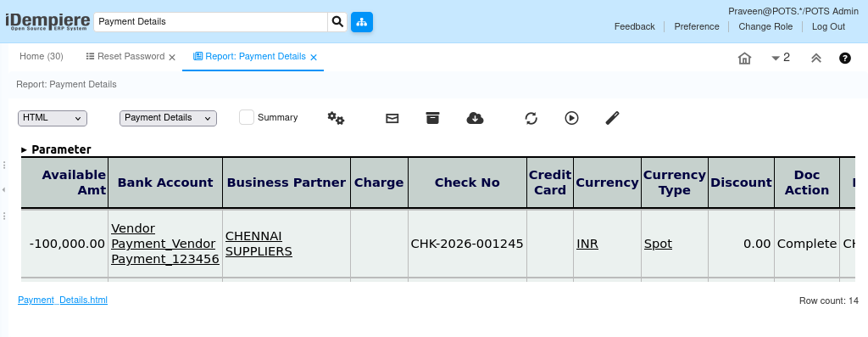Toggle the Summary checkbox
The width and height of the screenshot is (868, 337).
pos(247,117)
